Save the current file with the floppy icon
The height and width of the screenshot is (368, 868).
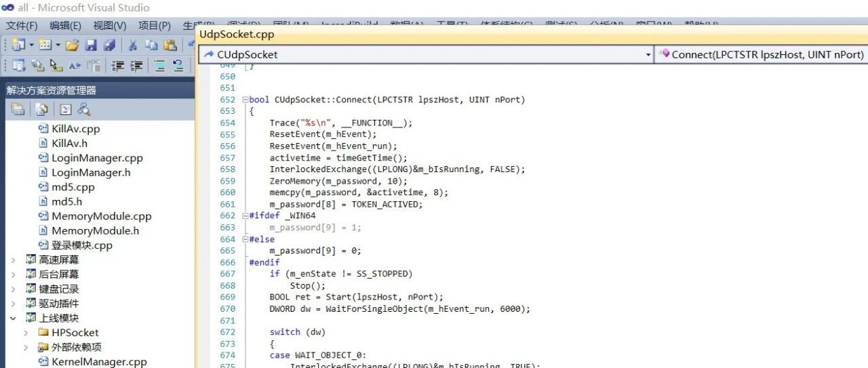[91, 45]
